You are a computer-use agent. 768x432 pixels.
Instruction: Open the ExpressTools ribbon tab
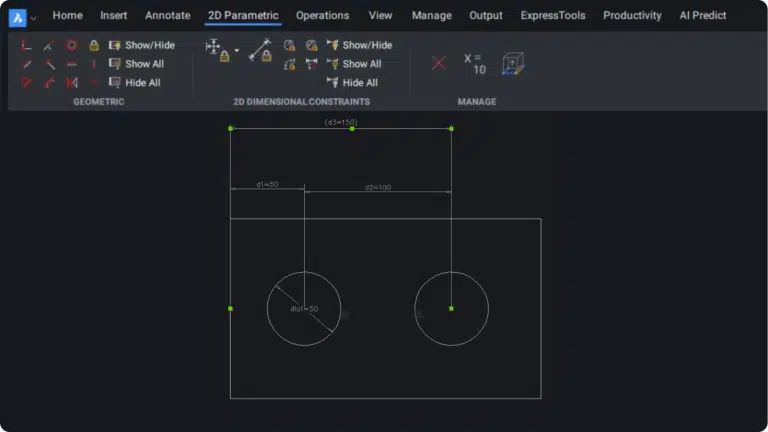(553, 16)
